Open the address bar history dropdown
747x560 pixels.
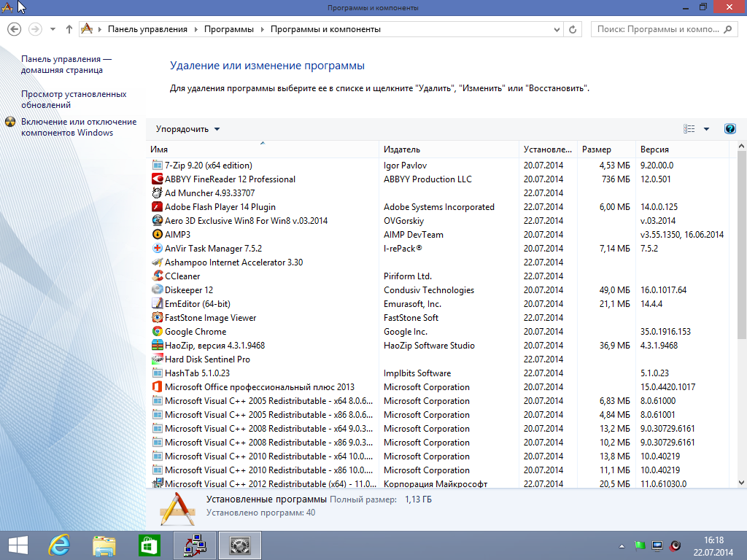click(x=557, y=29)
